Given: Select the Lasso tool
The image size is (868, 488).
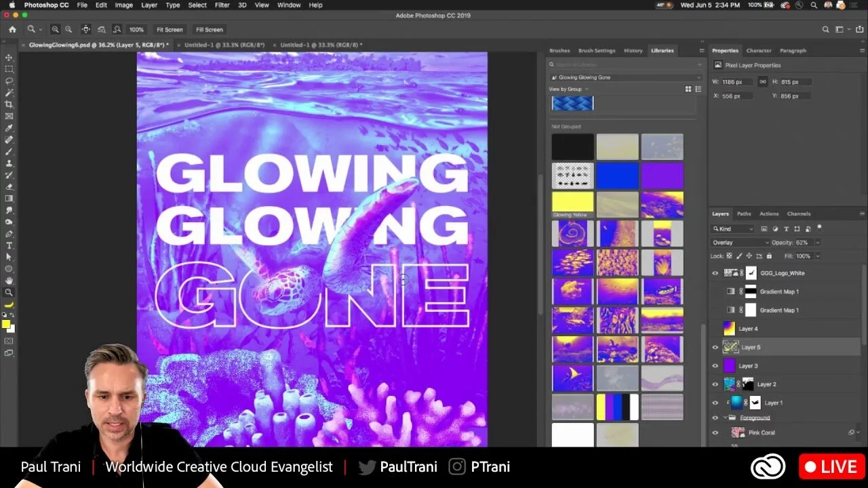Looking at the screenshot, I should [x=9, y=81].
